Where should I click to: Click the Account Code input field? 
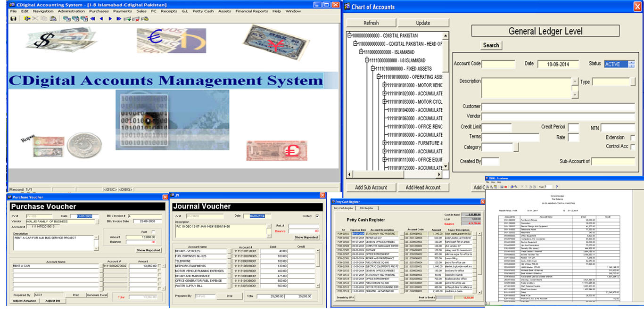click(x=498, y=64)
